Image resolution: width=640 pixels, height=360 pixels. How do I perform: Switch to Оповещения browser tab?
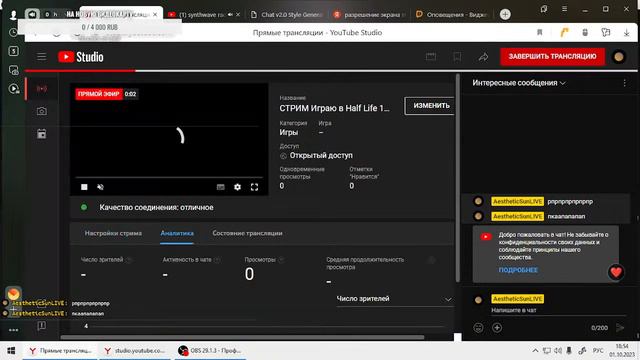451,15
